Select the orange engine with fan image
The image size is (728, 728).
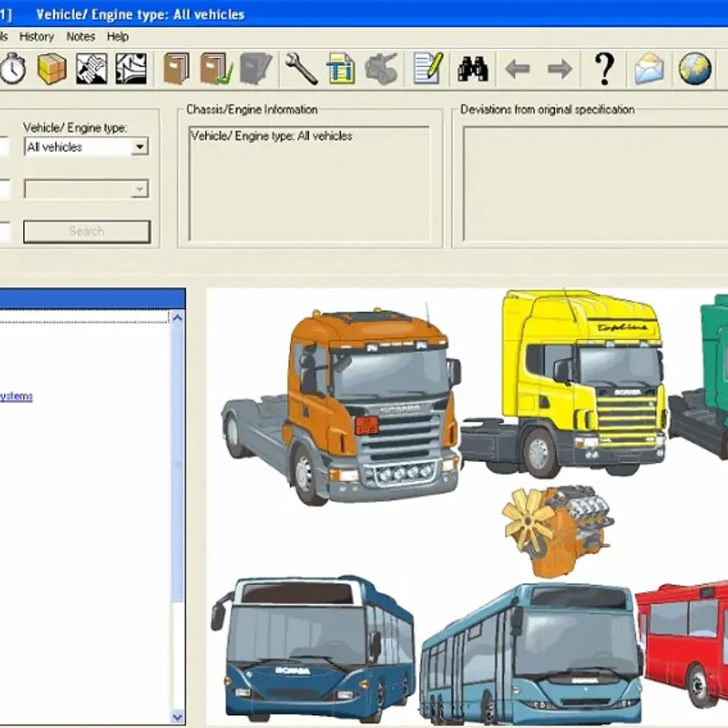[557, 531]
